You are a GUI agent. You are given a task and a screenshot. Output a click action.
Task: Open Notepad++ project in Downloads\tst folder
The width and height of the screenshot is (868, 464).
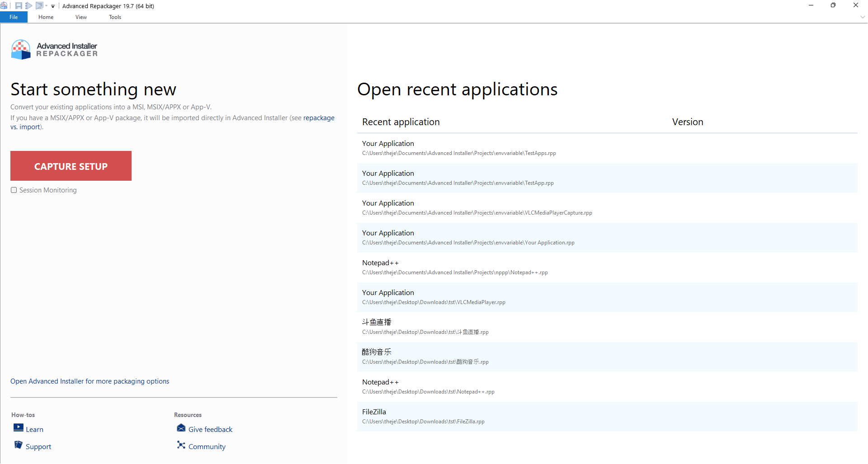tap(607, 387)
